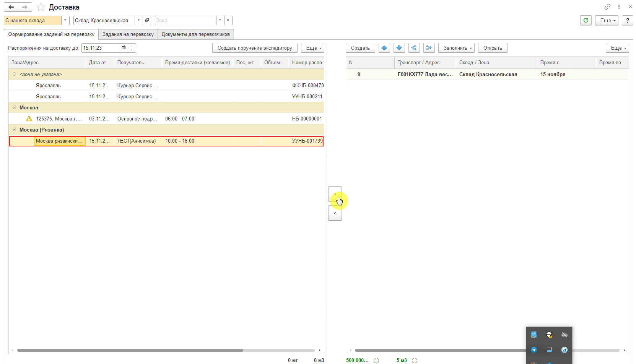Image resolution: width=636 pixels, height=364 pixels.
Task: Copy link to this form icon
Action: pyautogui.click(x=607, y=7)
